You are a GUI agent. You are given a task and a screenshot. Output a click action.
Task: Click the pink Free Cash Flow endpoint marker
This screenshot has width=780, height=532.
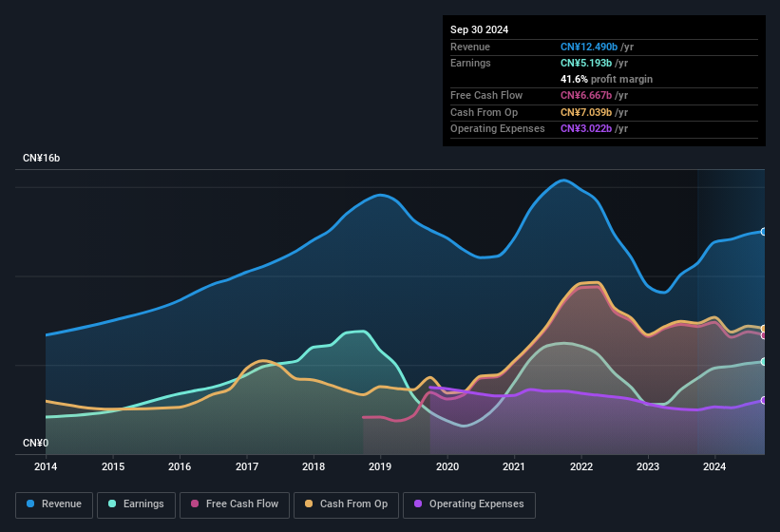[764, 335]
